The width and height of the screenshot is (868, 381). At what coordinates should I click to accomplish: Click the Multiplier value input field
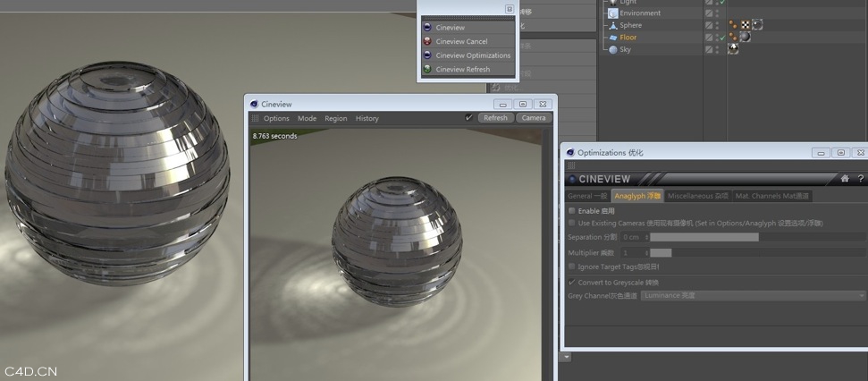click(631, 253)
